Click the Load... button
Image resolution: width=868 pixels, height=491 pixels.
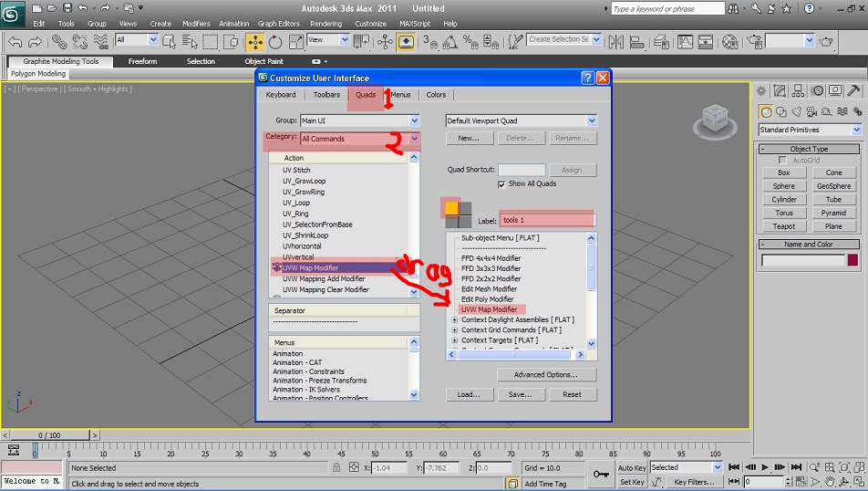pyautogui.click(x=469, y=394)
